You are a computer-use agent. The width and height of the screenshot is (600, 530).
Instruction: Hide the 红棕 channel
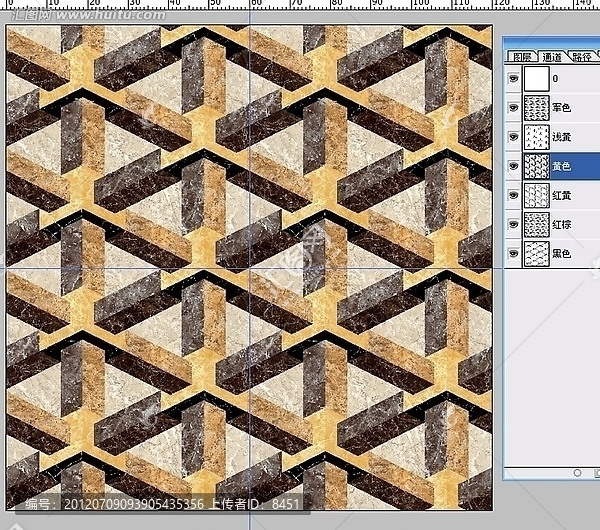(x=513, y=224)
